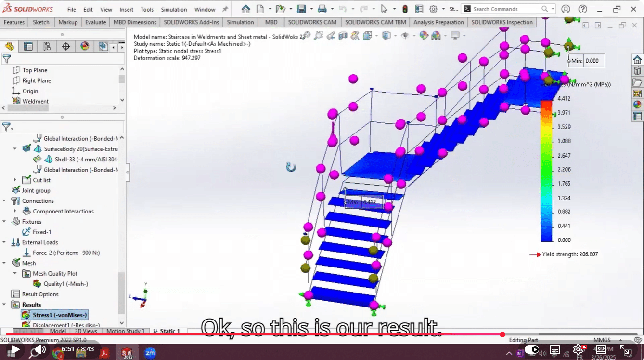Screen dimensions: 644x360
Task: Click the Select cursor tool icon
Action: 384,9
